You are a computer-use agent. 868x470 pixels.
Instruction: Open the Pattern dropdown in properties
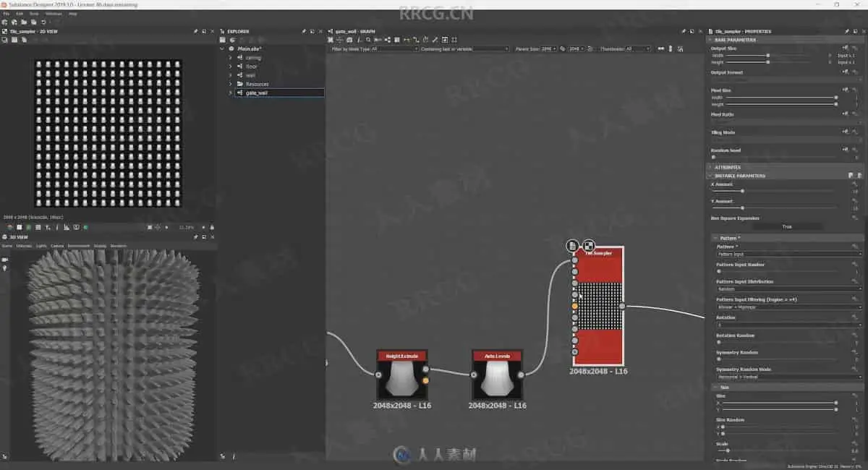point(789,255)
